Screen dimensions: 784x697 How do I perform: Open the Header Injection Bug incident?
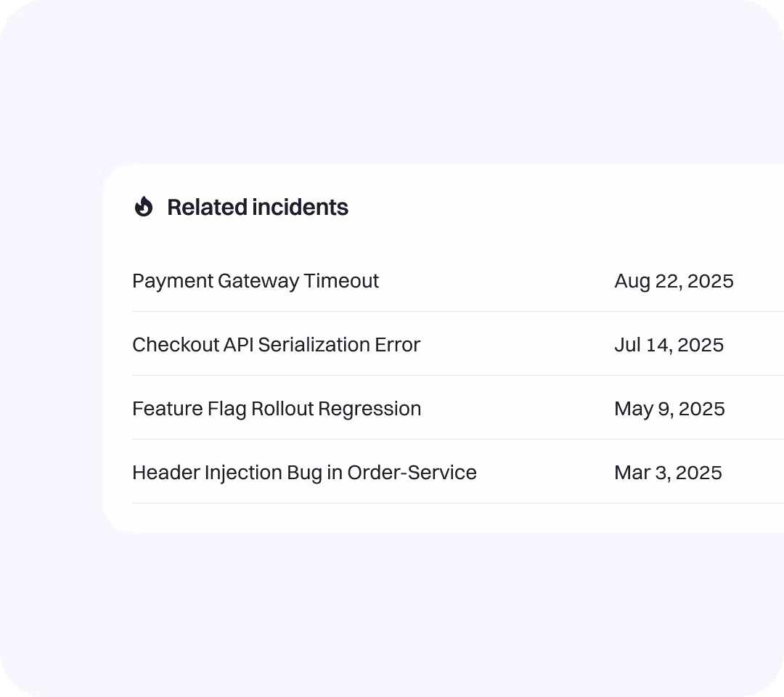pos(304,473)
